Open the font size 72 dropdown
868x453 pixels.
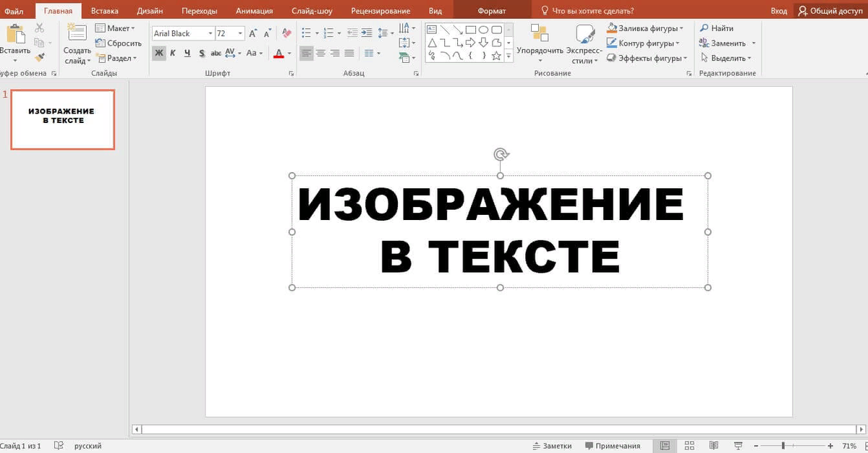pyautogui.click(x=241, y=33)
